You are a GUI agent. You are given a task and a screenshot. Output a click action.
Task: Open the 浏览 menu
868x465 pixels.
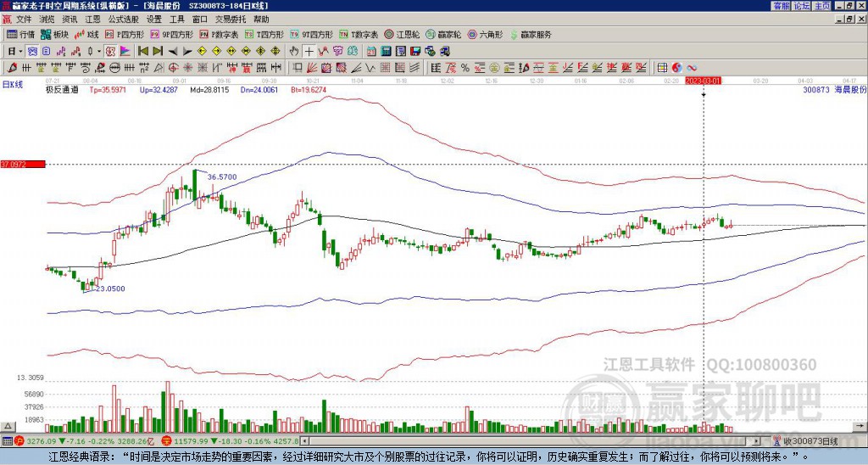pos(47,20)
